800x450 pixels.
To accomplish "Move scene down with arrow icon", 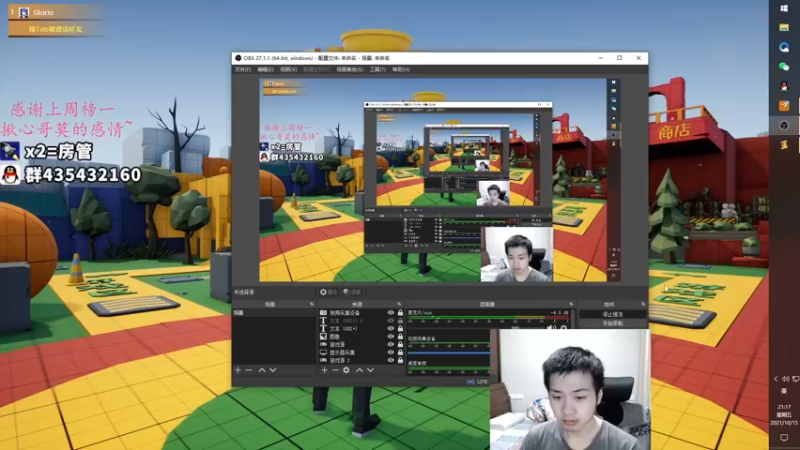I will (273, 370).
